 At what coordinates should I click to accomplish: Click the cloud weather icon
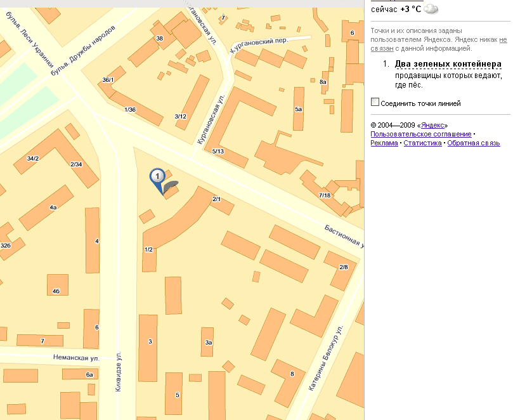coord(431,9)
